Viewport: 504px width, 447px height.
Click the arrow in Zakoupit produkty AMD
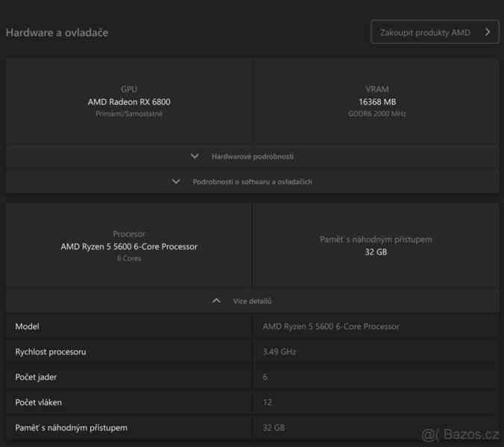(488, 32)
